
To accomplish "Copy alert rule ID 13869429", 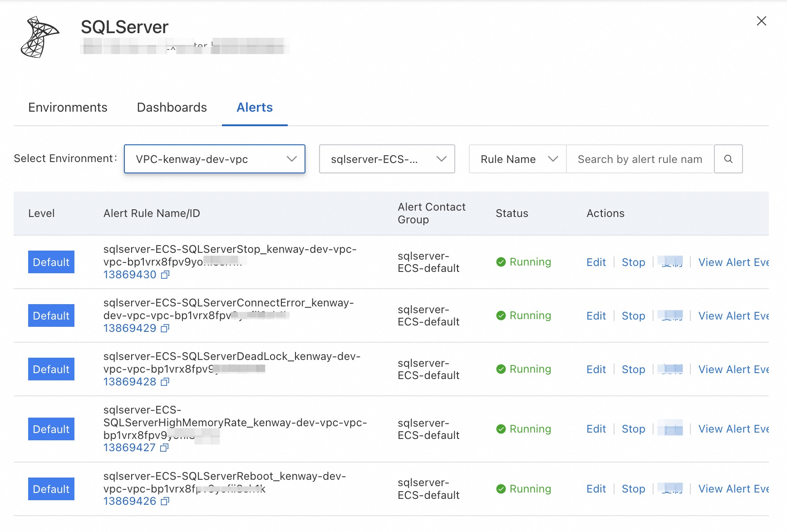I will [165, 328].
